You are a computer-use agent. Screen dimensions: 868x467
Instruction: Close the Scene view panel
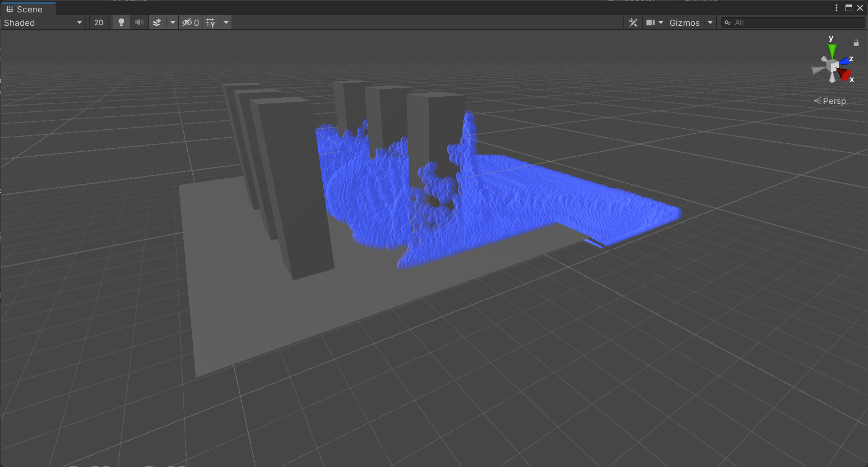coord(860,8)
